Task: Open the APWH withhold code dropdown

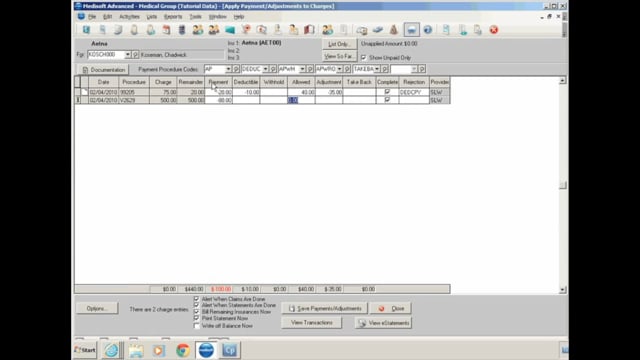Action: coord(302,69)
